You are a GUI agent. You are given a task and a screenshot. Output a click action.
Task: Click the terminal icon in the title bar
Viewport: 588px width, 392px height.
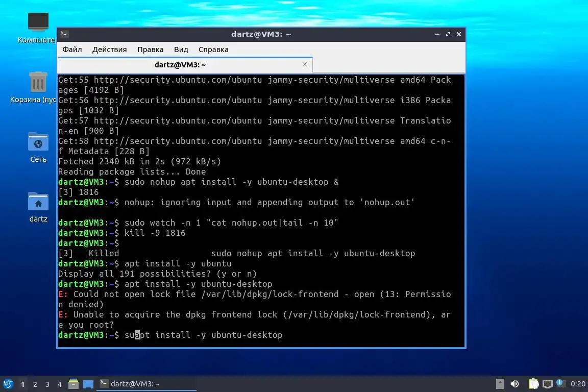coord(64,34)
